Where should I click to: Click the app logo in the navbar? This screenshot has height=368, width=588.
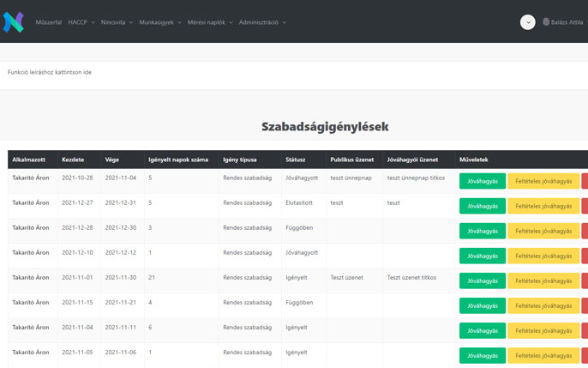point(13,22)
